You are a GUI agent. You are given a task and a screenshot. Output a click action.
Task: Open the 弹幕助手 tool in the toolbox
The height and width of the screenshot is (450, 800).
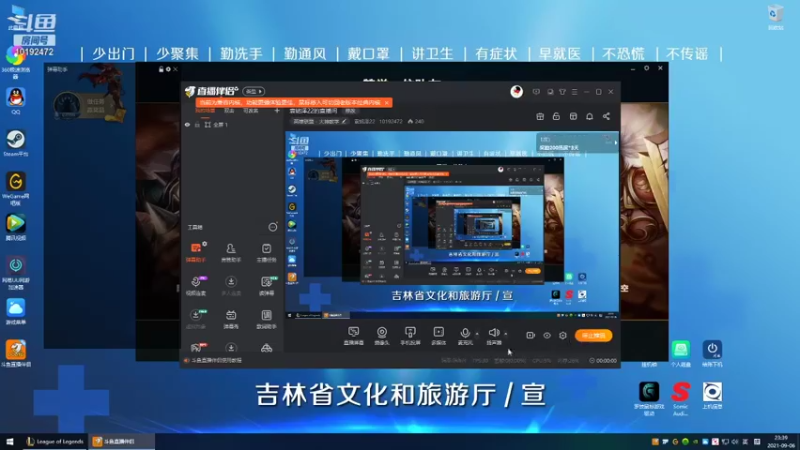(x=196, y=252)
